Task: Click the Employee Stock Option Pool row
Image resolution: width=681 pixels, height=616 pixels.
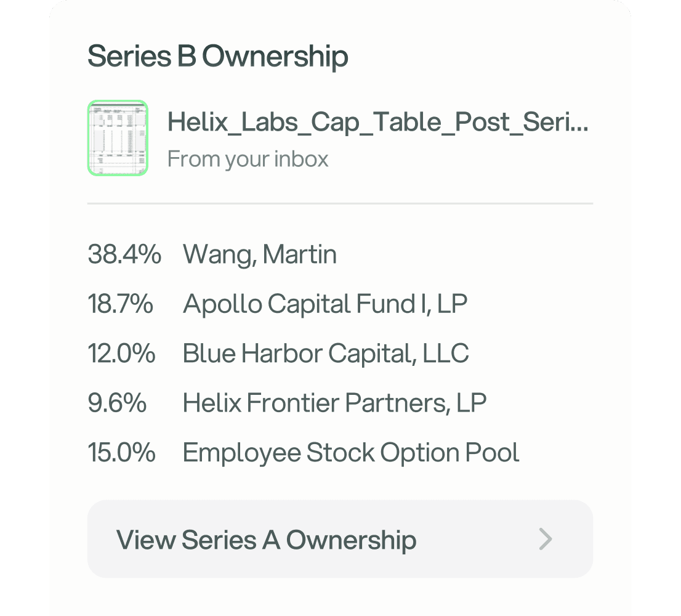Action: 350,452
